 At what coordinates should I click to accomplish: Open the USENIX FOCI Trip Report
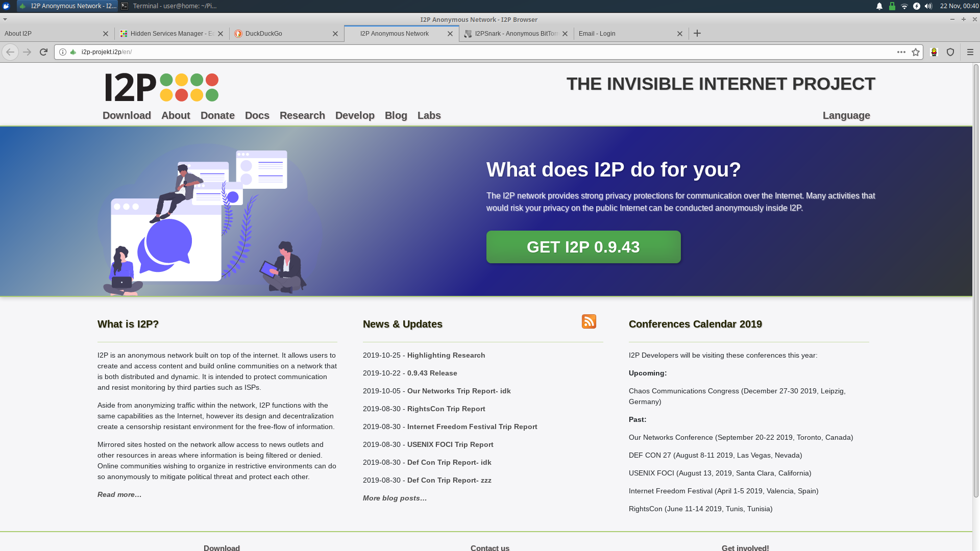tap(450, 444)
